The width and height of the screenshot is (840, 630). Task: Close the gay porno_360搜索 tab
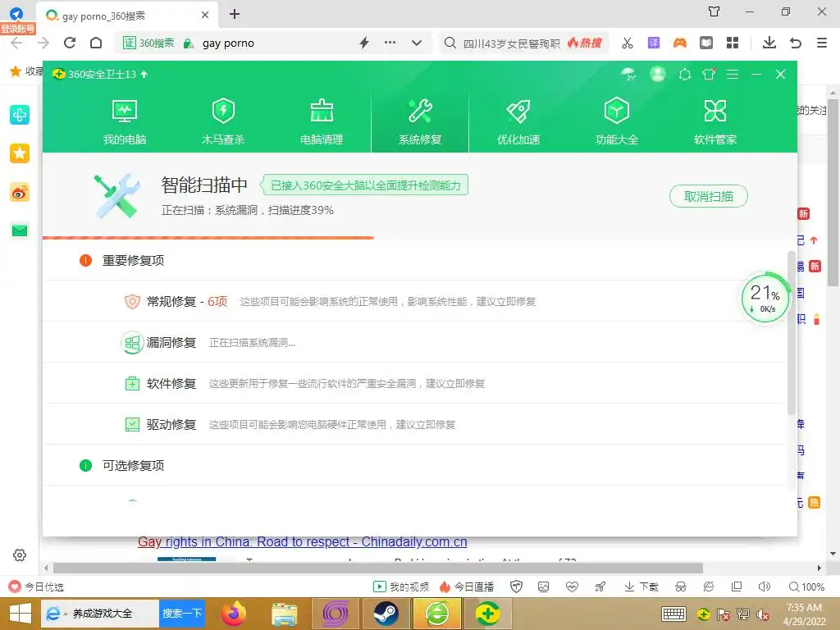(204, 15)
